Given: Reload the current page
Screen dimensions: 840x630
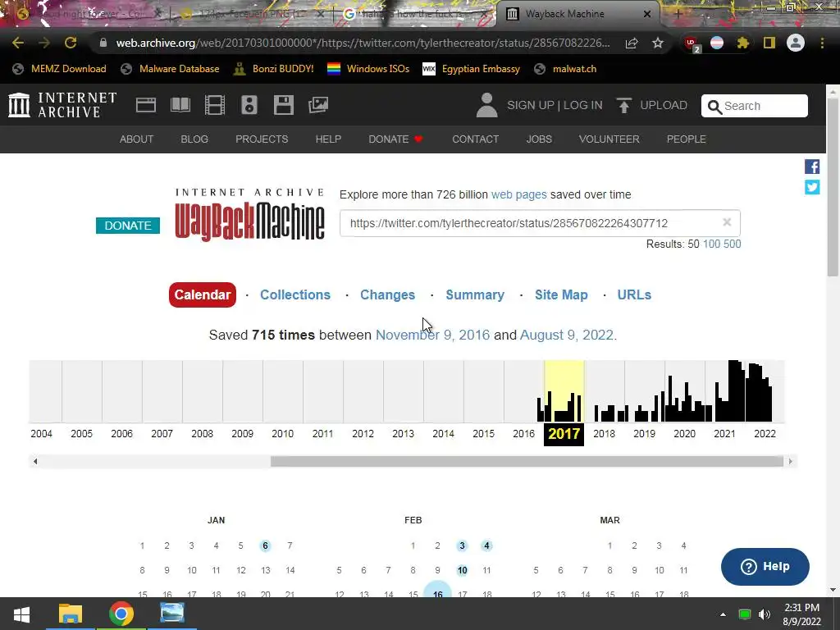Looking at the screenshot, I should pyautogui.click(x=71, y=43).
